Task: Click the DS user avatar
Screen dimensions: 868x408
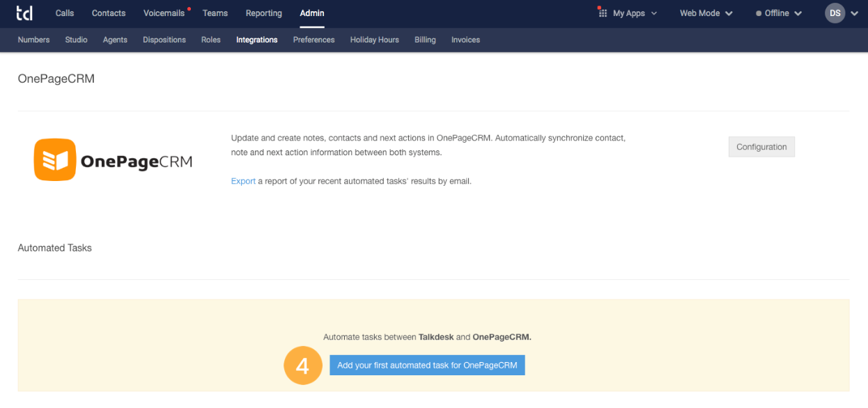Action: point(835,13)
